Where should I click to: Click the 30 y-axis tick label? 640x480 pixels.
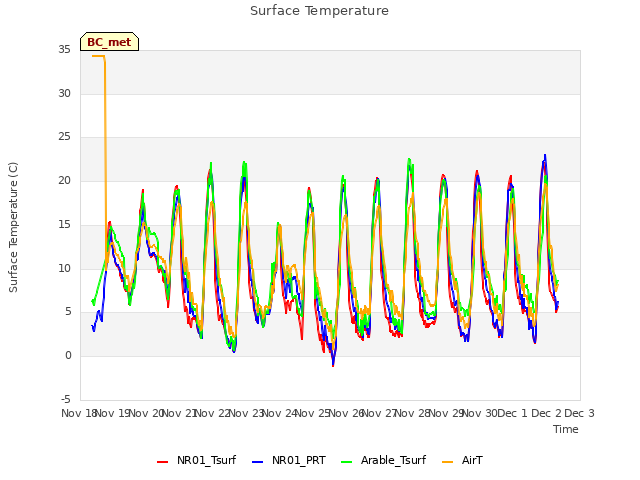click(x=64, y=93)
